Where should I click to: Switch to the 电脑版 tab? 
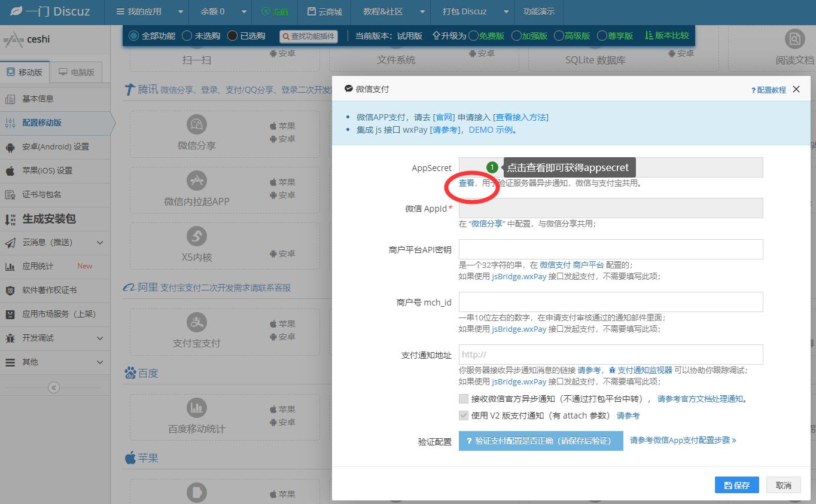[x=77, y=72]
